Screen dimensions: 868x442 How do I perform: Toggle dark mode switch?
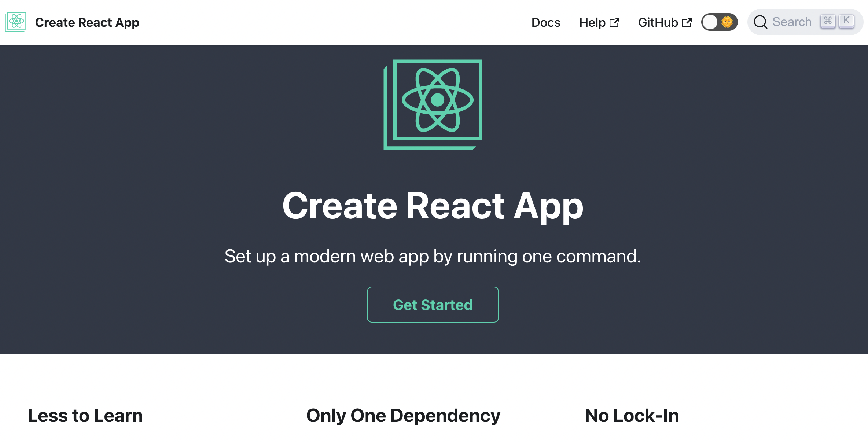click(x=719, y=22)
